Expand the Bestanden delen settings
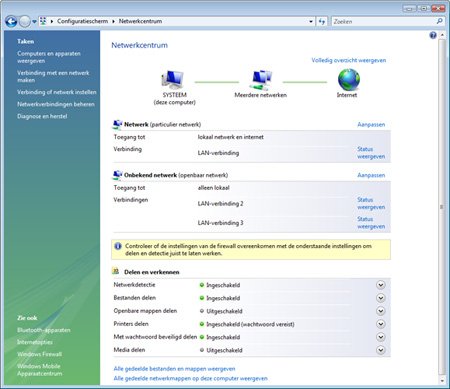Image resolution: width=450 pixels, height=389 pixels. (x=381, y=298)
